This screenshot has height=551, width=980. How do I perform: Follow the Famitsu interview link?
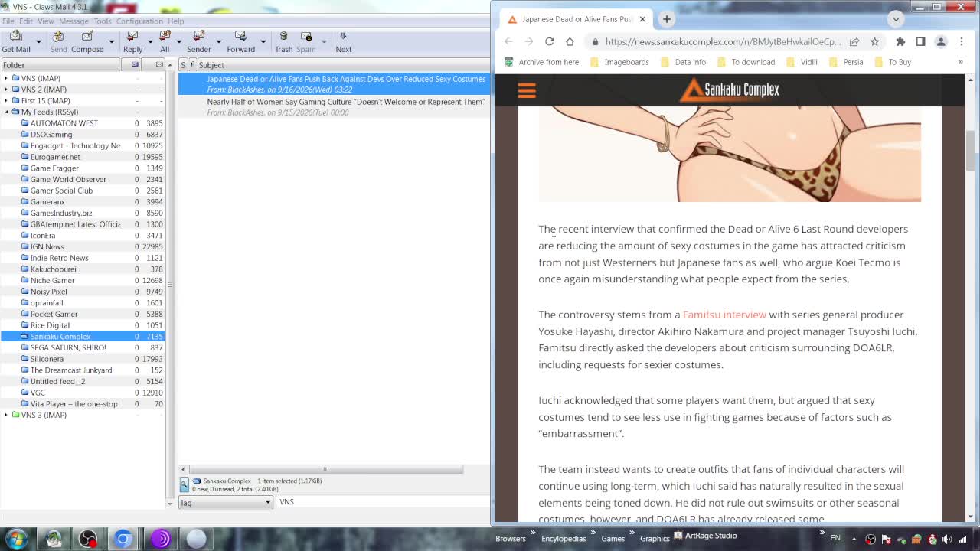tap(724, 315)
